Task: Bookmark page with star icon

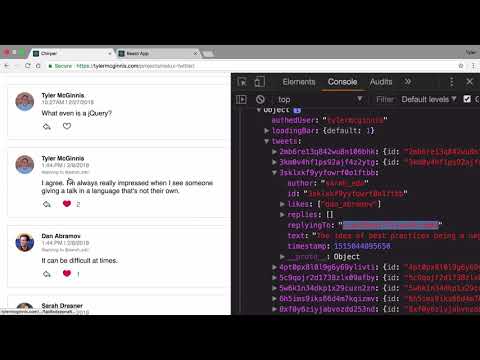Action: (461, 66)
